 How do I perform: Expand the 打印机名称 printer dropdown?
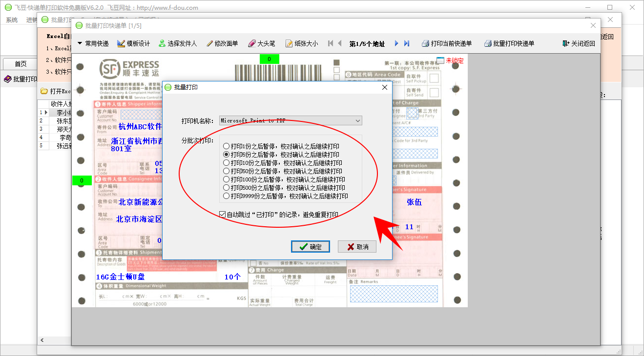tap(358, 120)
